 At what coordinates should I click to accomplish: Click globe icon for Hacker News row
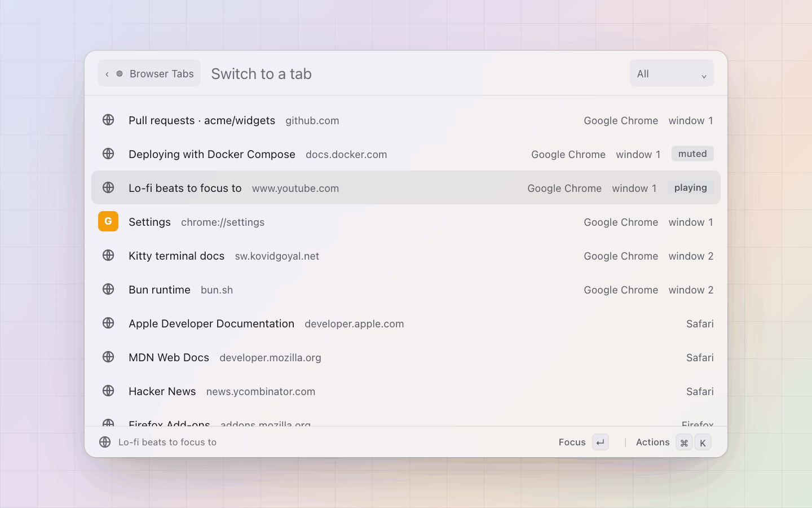click(108, 391)
